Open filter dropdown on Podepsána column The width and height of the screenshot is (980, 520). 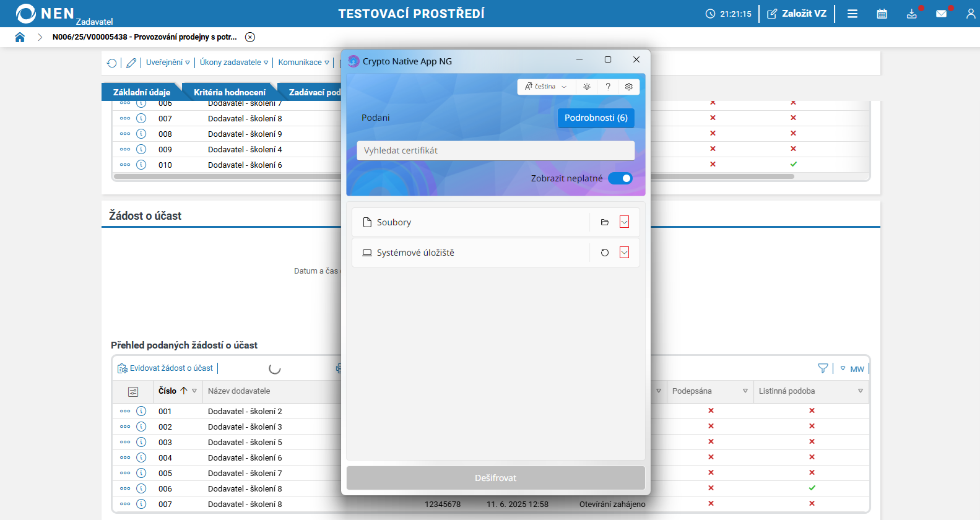(x=745, y=391)
